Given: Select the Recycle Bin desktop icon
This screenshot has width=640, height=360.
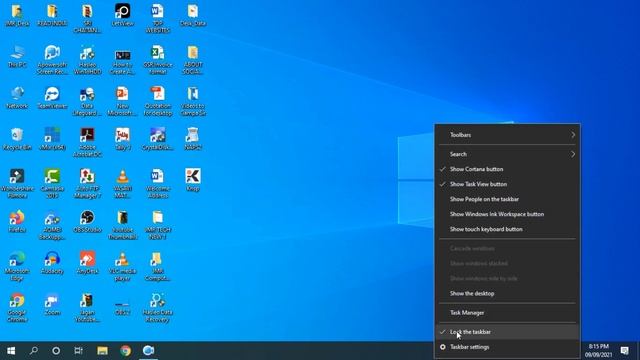Looking at the screenshot, I should [x=17, y=139].
